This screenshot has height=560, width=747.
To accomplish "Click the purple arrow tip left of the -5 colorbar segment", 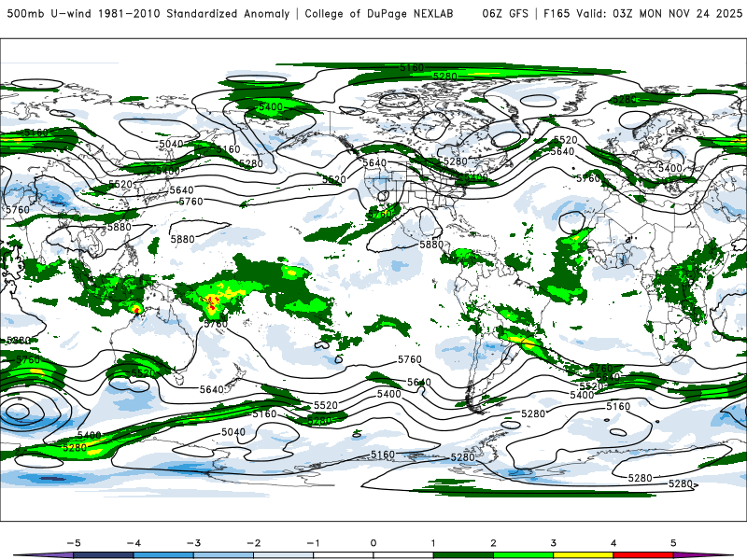I will tap(43, 555).
